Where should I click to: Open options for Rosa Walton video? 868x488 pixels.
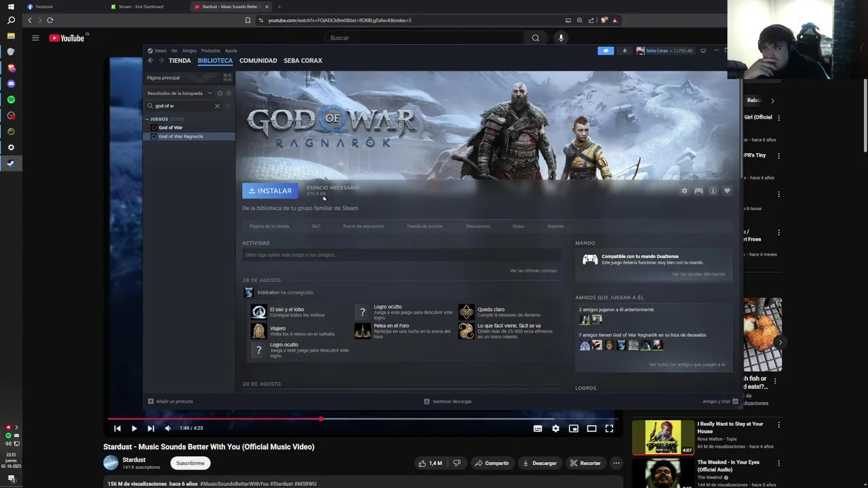[x=778, y=425]
